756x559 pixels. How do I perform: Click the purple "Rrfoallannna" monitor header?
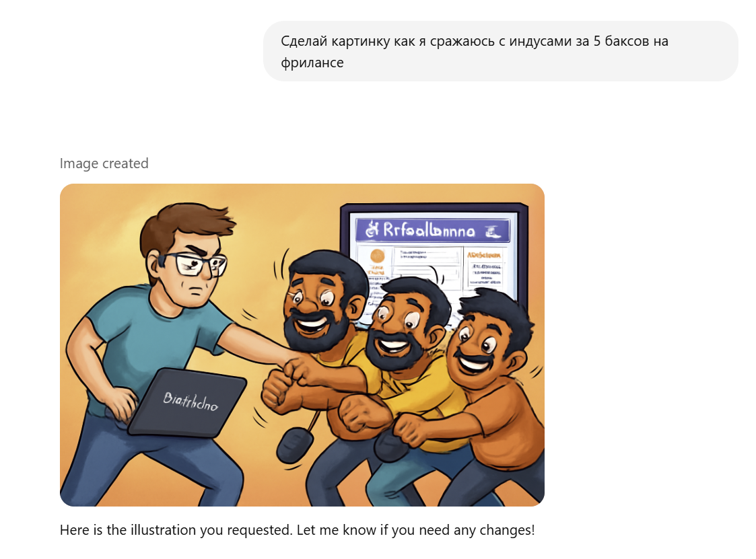tap(432, 230)
